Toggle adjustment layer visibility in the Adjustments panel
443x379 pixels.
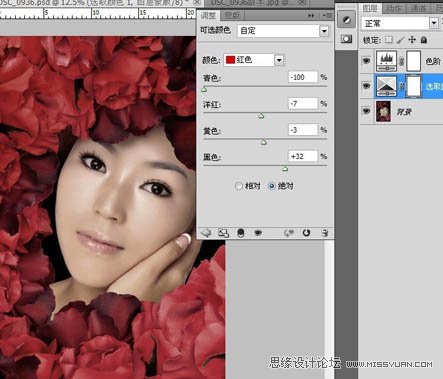258,233
